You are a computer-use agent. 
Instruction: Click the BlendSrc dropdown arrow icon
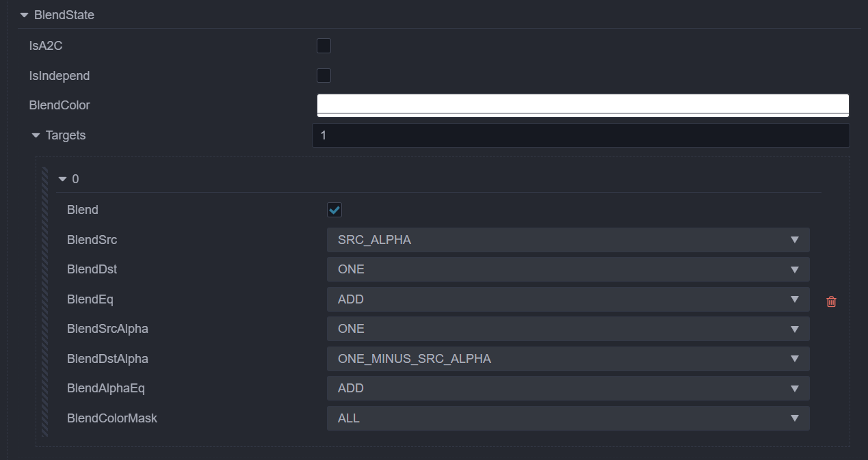click(x=794, y=240)
